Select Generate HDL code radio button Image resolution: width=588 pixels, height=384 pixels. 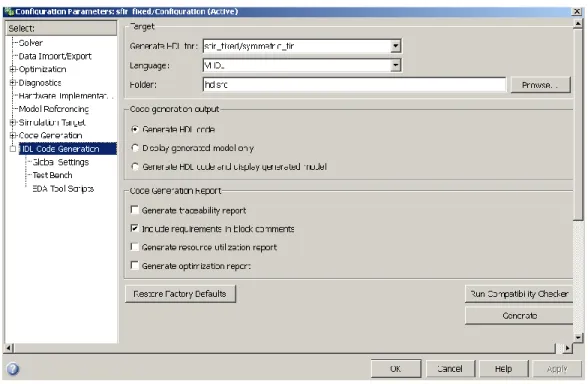[135, 129]
